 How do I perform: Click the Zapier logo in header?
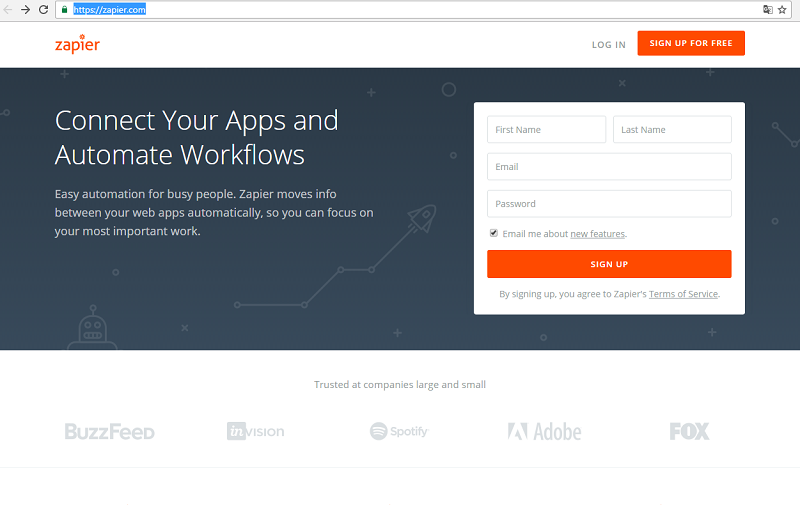(77, 44)
